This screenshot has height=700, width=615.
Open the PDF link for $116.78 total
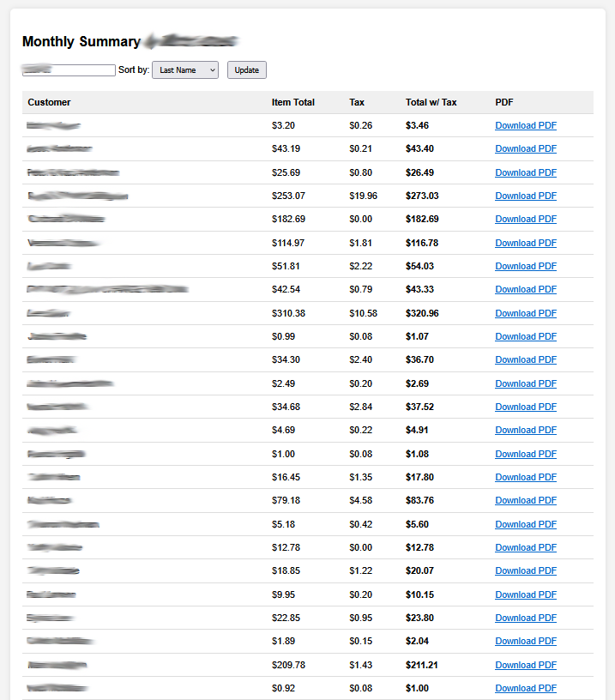pyautogui.click(x=526, y=243)
